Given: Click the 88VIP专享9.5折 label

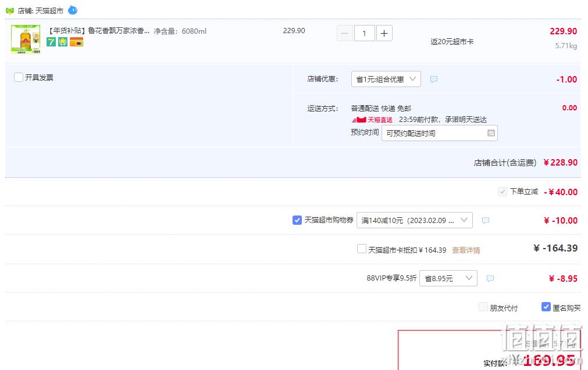Looking at the screenshot, I should pos(391,278).
